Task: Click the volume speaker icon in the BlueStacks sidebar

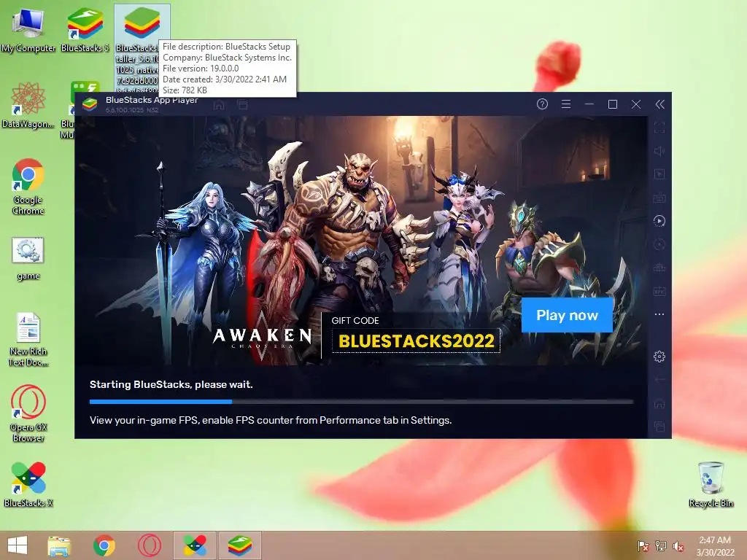Action: (x=659, y=151)
